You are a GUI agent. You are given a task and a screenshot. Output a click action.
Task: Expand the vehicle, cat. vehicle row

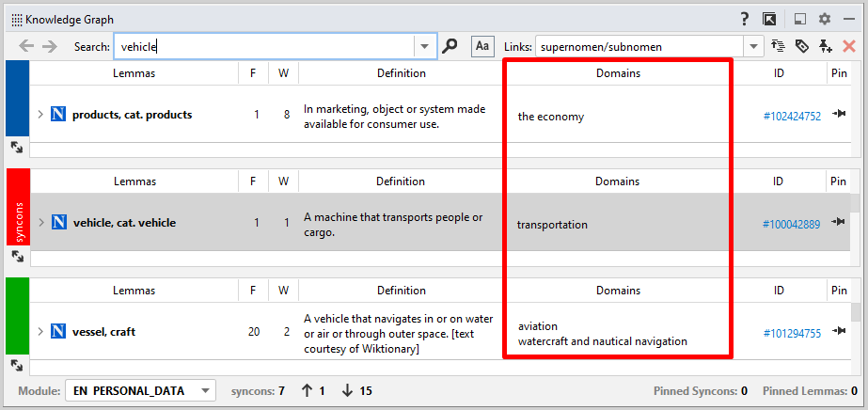pyautogui.click(x=40, y=223)
